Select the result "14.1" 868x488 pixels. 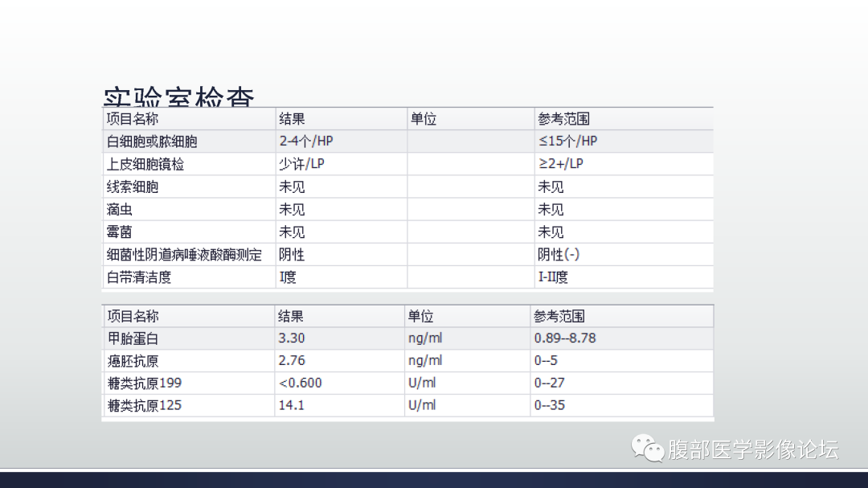pyautogui.click(x=292, y=405)
